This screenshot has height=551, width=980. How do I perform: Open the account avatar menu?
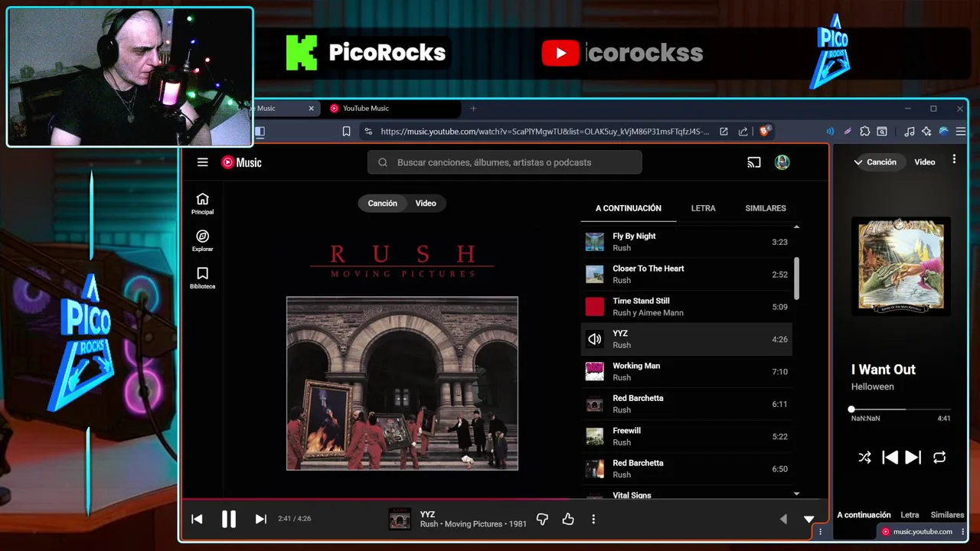coord(782,162)
